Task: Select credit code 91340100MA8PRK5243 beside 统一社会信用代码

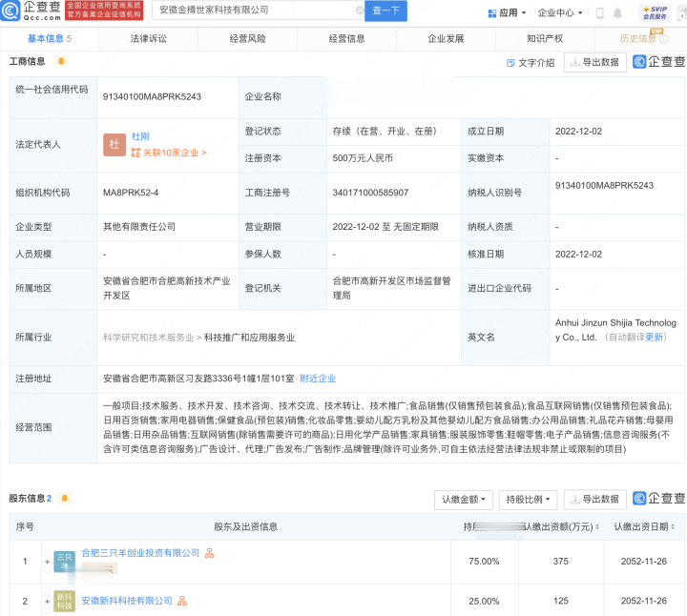Action: tap(152, 96)
